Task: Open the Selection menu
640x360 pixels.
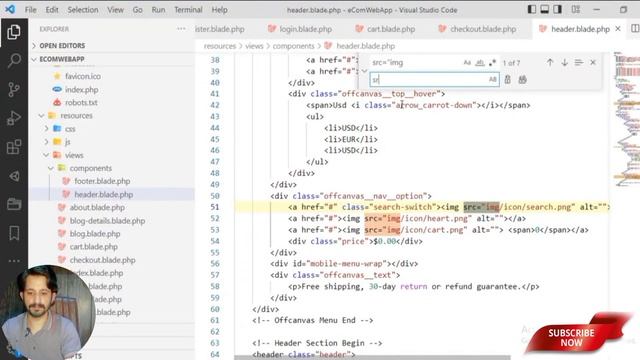Action: pos(83,9)
